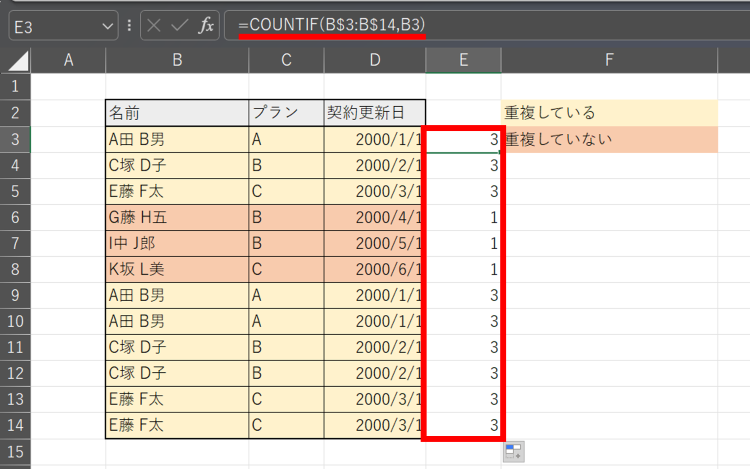Open formula bar options three-dot handle
The width and height of the screenshot is (750, 469).
click(129, 25)
